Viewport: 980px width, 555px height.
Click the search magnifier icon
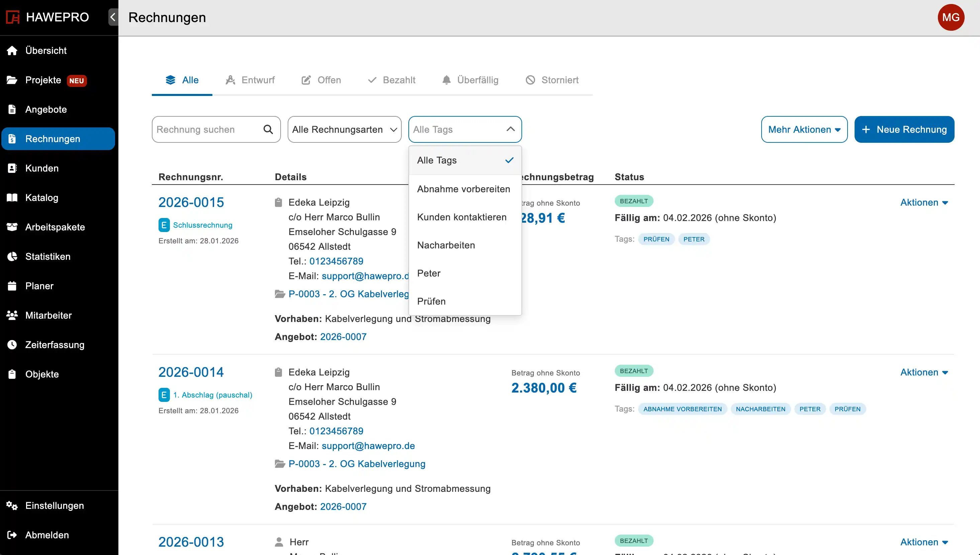click(268, 130)
